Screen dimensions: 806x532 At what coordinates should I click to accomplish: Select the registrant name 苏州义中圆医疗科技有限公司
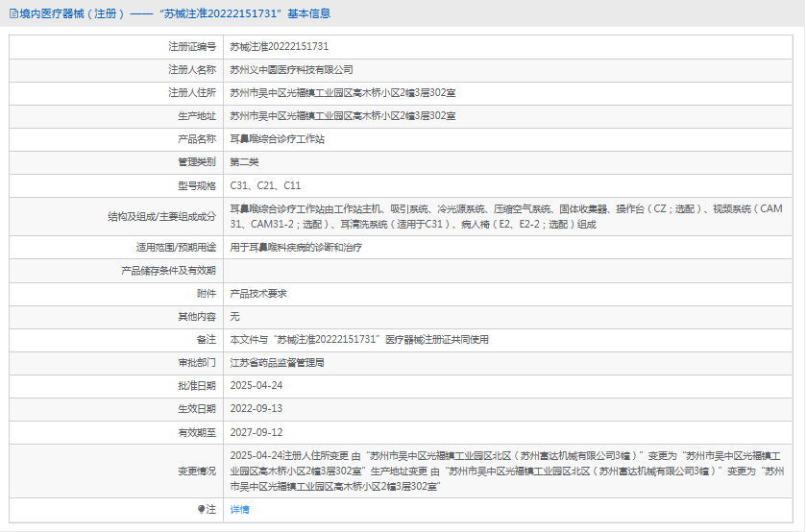291,69
